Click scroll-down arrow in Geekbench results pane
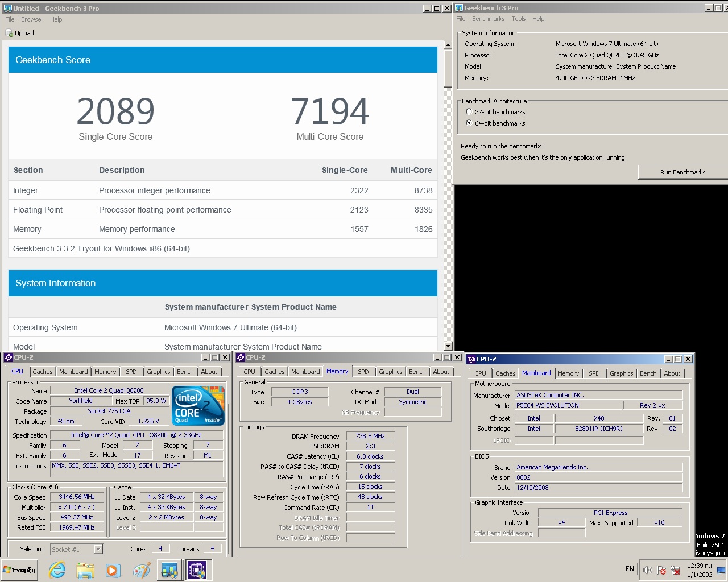 [448, 346]
